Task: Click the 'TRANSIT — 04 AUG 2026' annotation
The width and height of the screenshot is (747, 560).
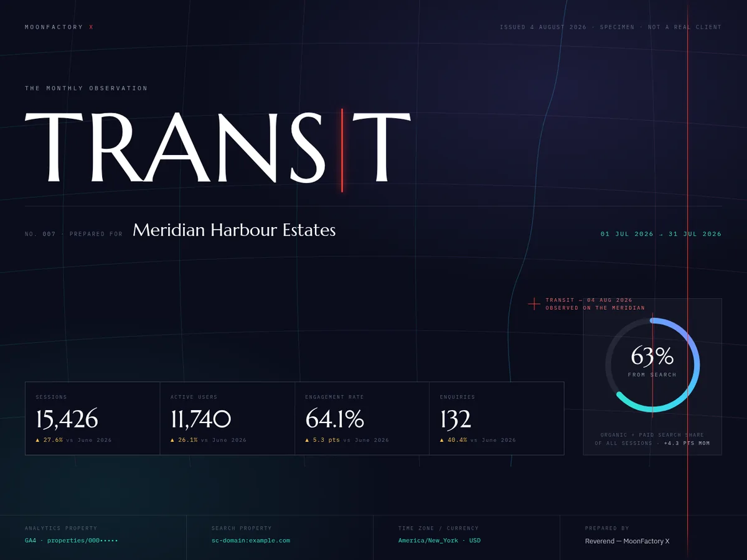Action: click(x=589, y=300)
